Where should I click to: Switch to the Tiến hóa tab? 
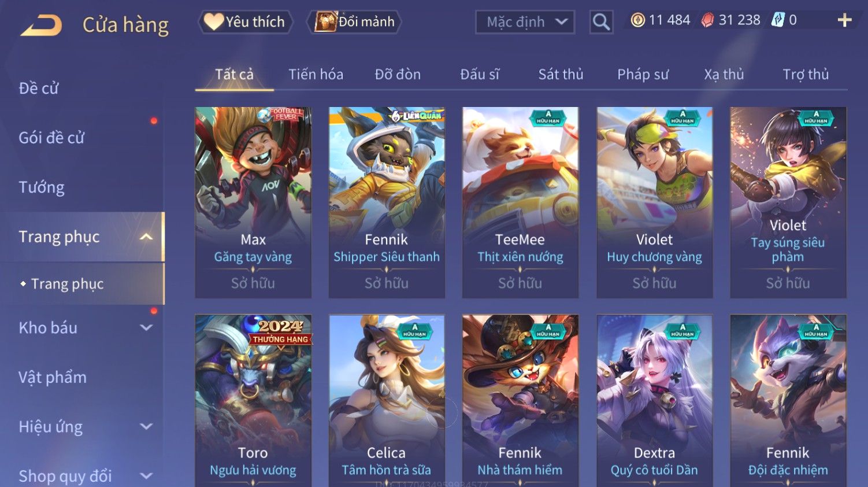point(316,75)
